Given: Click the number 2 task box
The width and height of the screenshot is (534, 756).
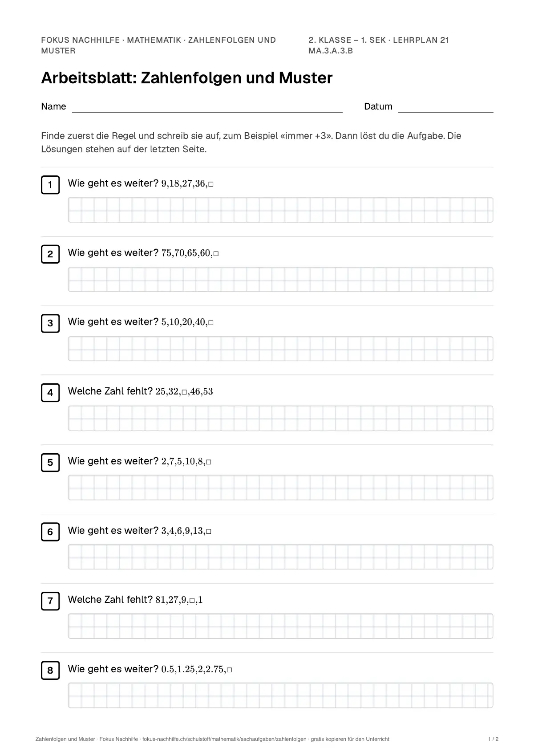Looking at the screenshot, I should pyautogui.click(x=50, y=254).
